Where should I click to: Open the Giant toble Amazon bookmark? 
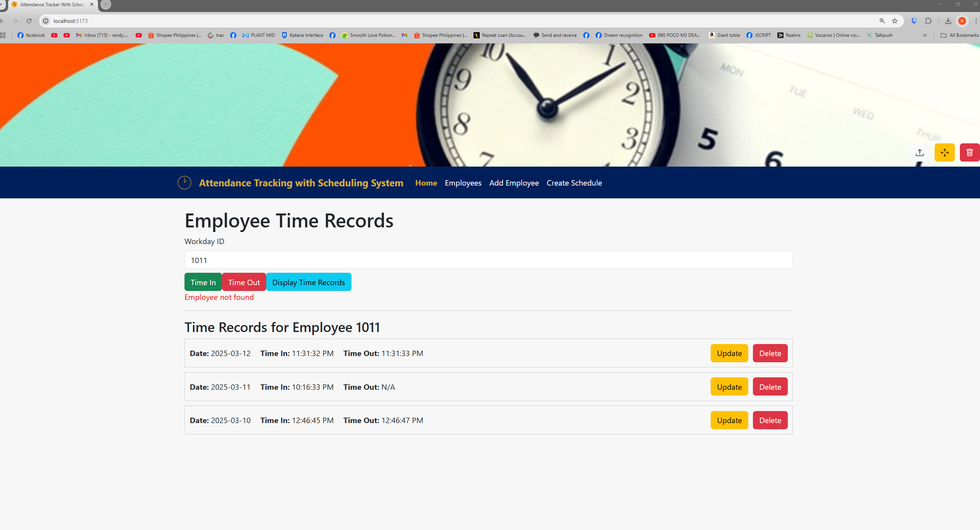tap(725, 35)
